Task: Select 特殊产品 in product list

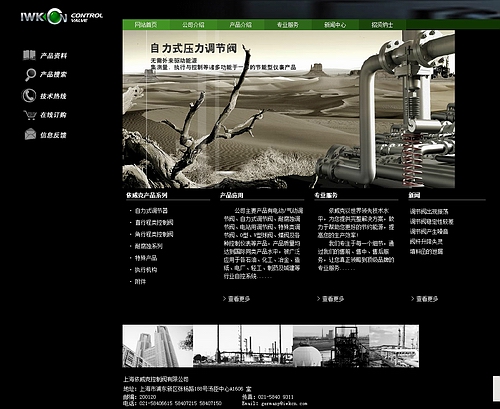Action: tap(146, 258)
